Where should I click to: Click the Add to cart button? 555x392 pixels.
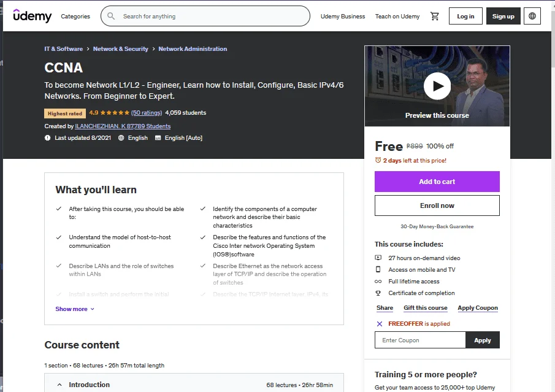[437, 182]
